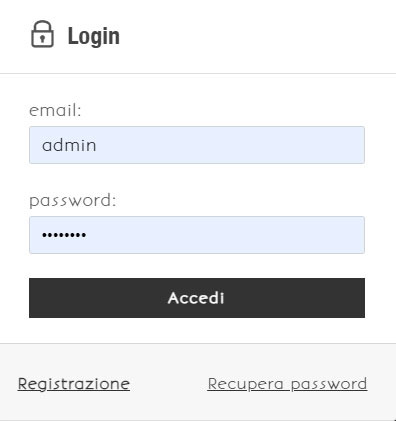Place cursor at end of password dots
The image size is (396, 421).
(87, 235)
